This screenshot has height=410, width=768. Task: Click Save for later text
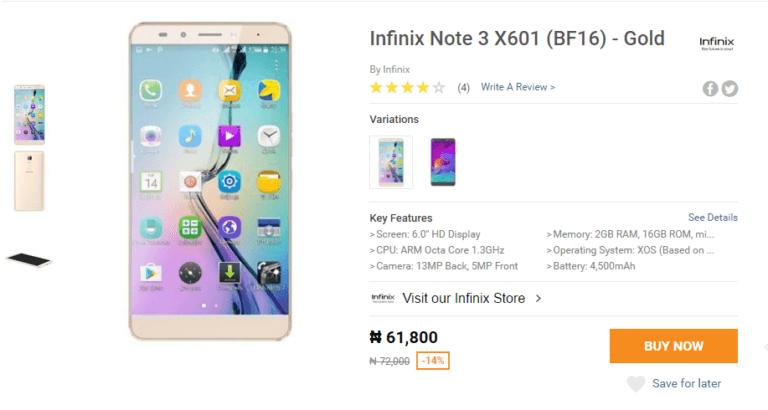coord(686,384)
